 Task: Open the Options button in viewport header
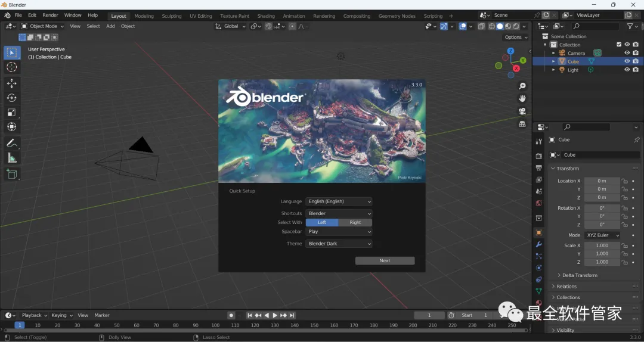516,37
